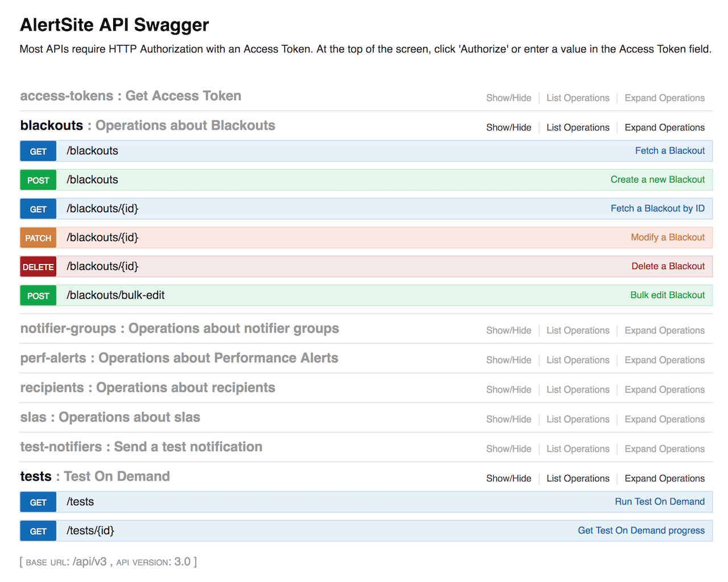The height and width of the screenshot is (582, 728).
Task: Click GET badge for /blackouts/{id} endpoint
Action: (x=38, y=209)
